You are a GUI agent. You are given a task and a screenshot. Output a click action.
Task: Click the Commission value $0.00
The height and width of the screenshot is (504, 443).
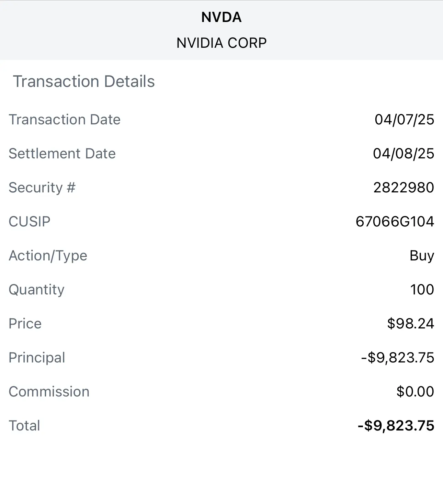click(416, 392)
